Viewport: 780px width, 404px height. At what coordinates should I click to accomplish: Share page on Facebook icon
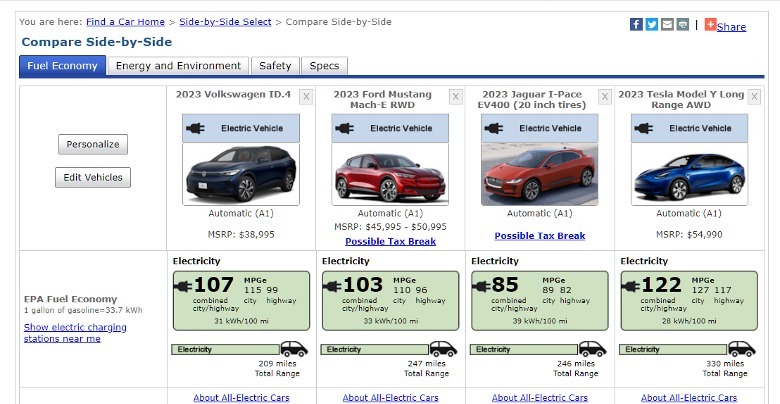point(636,24)
